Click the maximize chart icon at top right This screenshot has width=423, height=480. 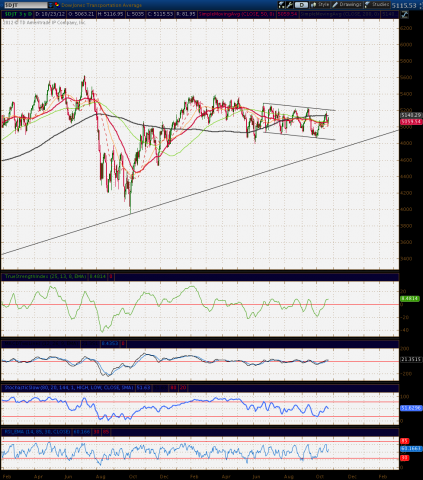(404, 14)
